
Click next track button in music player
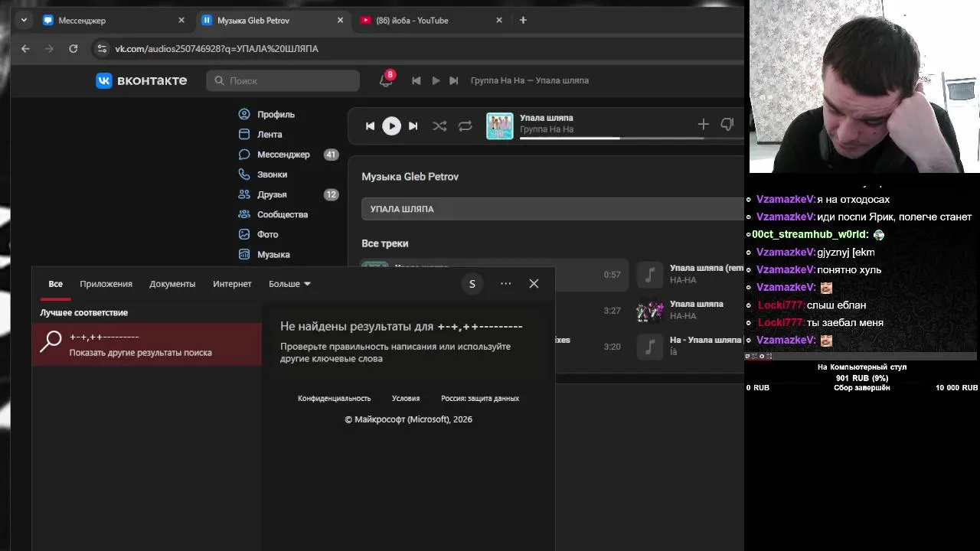coord(413,126)
